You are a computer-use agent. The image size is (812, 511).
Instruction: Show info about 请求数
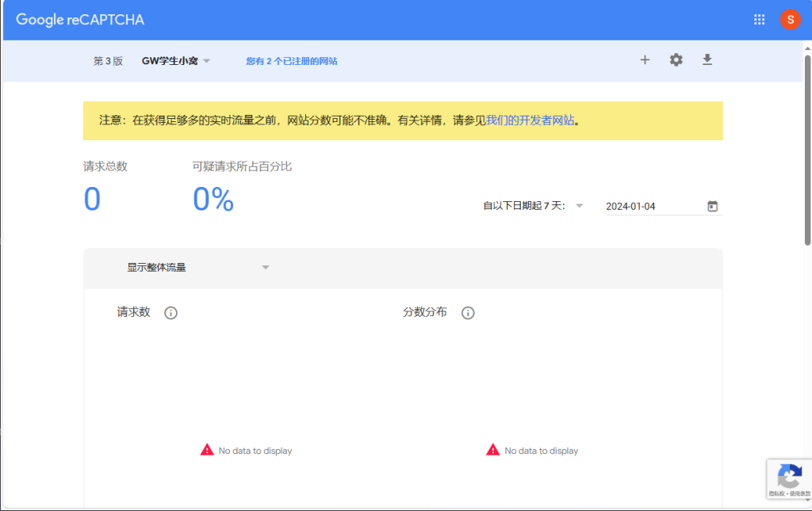coord(171,313)
